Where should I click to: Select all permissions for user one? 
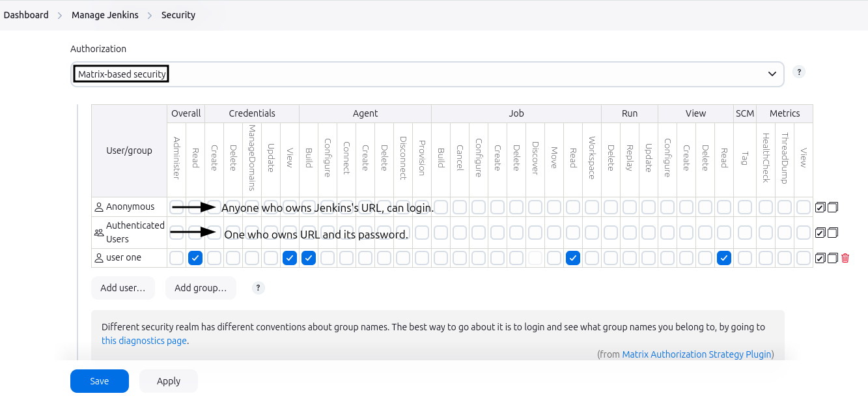click(820, 258)
